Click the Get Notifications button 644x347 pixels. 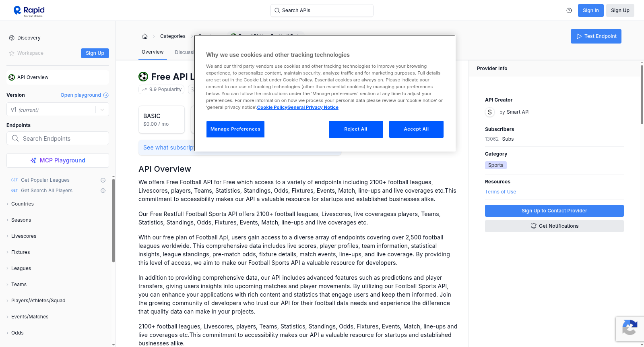554,226
